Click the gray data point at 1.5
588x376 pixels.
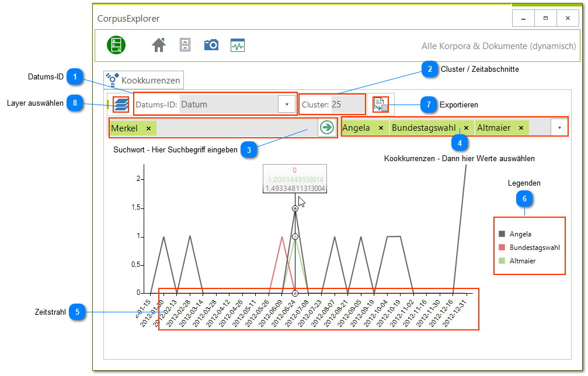[x=295, y=208]
